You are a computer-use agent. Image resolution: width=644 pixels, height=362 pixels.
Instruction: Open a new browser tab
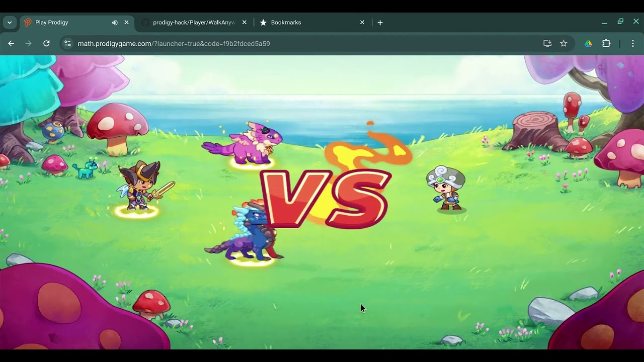pyautogui.click(x=380, y=23)
